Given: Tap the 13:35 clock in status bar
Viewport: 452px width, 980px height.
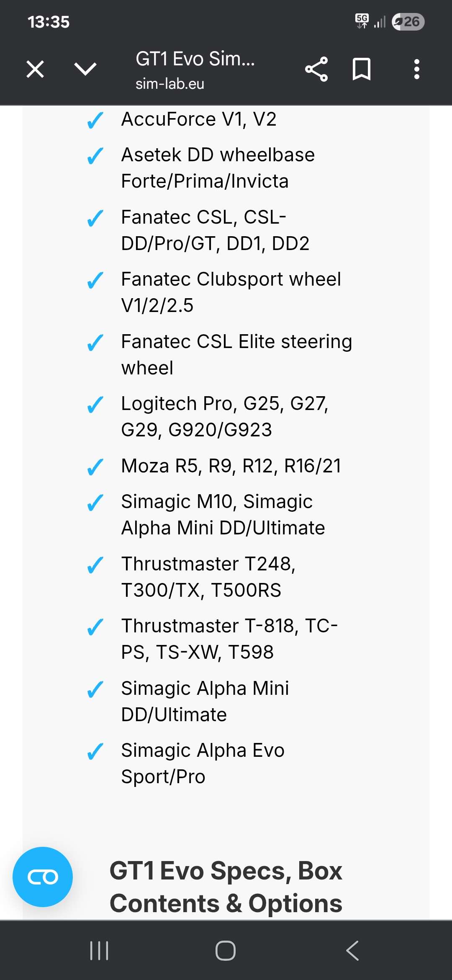Looking at the screenshot, I should (49, 22).
